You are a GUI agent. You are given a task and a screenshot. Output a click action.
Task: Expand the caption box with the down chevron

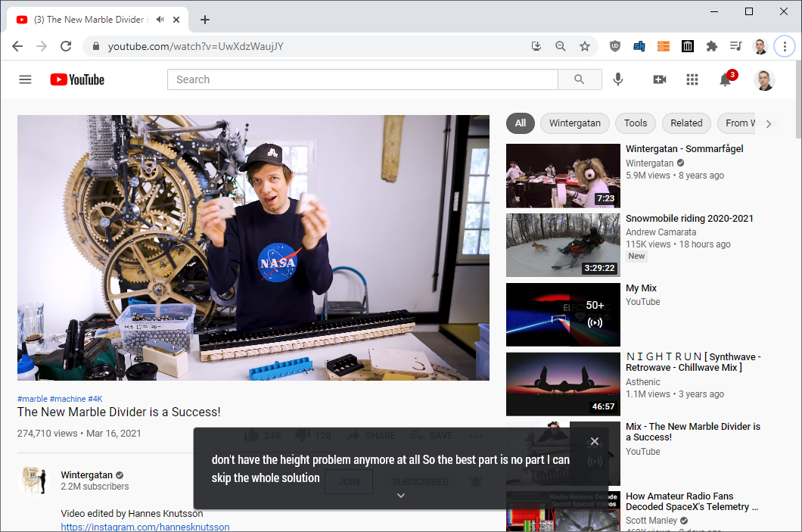click(401, 496)
